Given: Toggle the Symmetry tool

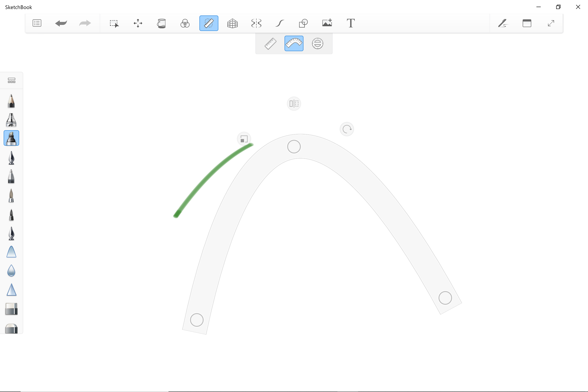Looking at the screenshot, I should coord(256,23).
